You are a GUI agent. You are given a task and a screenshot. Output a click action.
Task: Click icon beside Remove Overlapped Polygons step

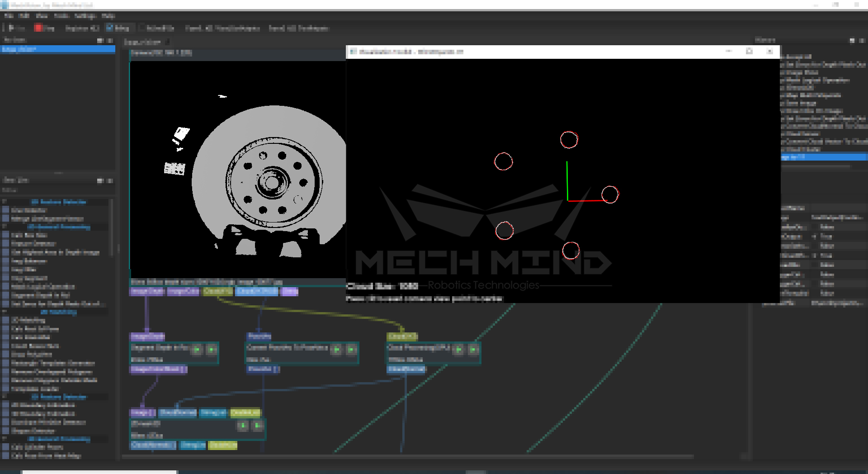click(6, 372)
